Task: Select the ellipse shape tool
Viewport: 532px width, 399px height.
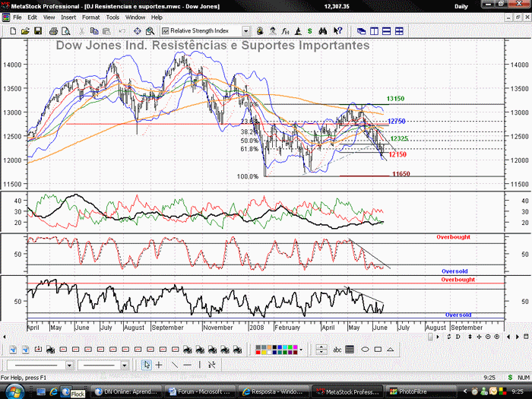Action: (365, 349)
